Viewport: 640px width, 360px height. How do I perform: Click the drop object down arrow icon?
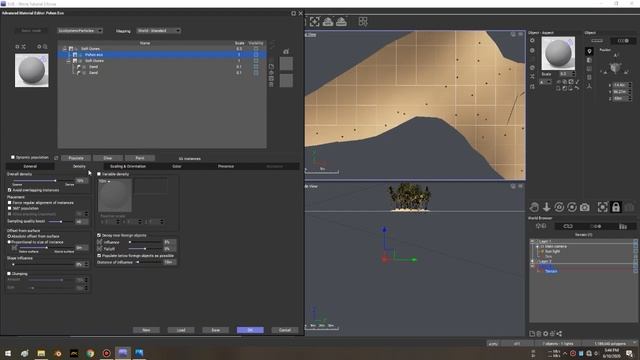(x=547, y=207)
